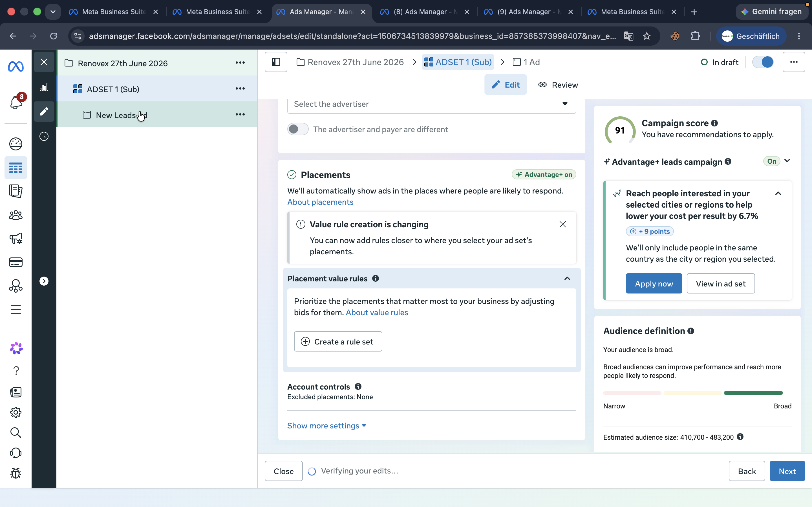
Task: Dismiss the Value rule creation notice
Action: 563,224
